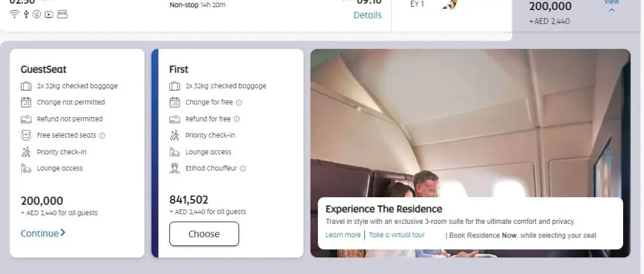Click First fare chauffeur icon
Viewport: 644px width, 274px height.
pos(175,168)
